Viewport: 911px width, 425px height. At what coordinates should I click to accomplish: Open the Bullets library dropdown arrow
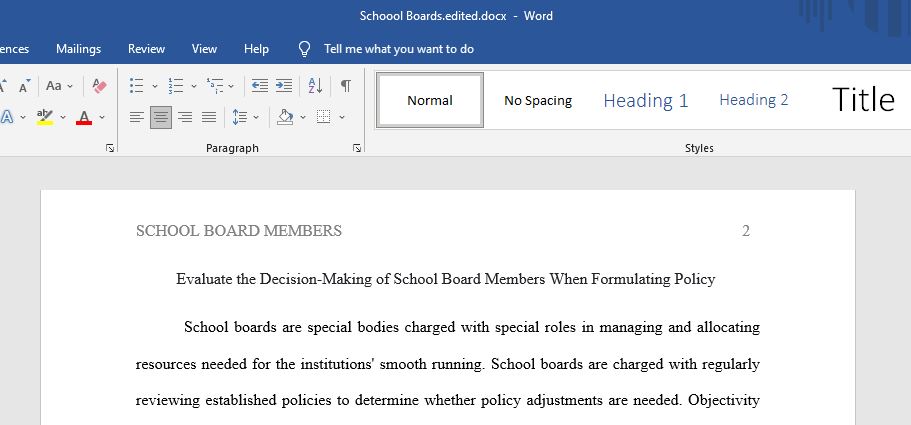pyautogui.click(x=155, y=86)
